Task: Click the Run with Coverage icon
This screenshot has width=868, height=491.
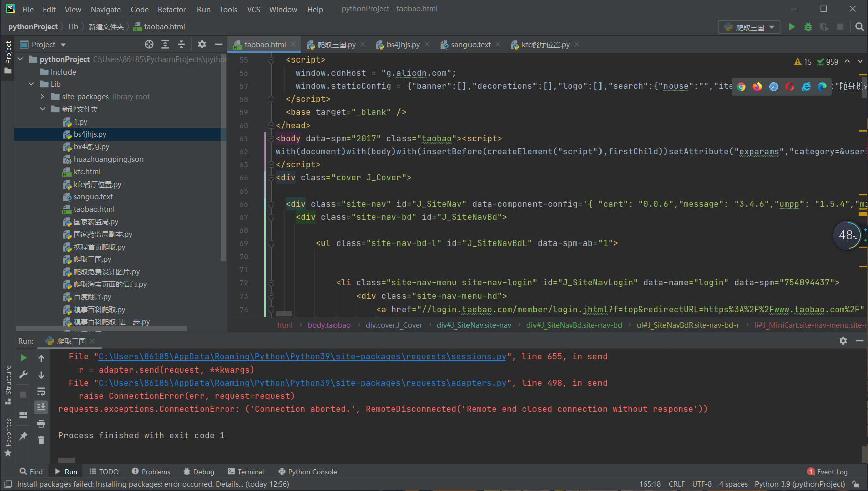Action: 824,27
